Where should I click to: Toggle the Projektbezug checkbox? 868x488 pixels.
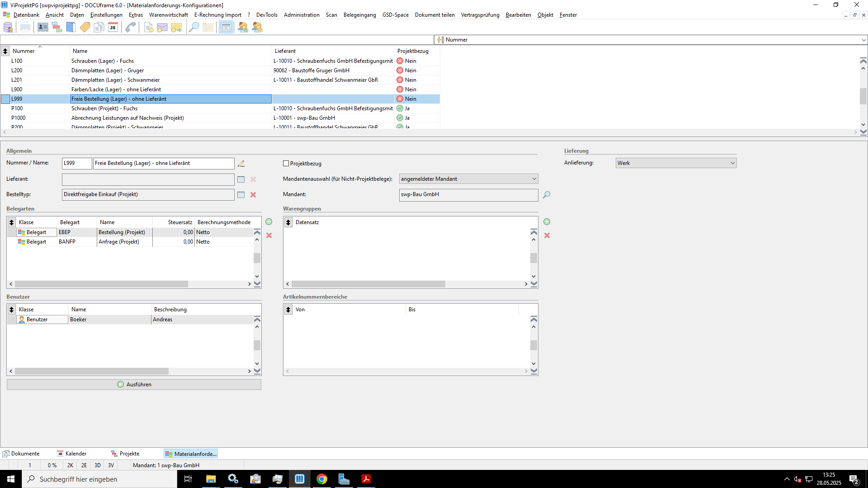pyautogui.click(x=286, y=164)
